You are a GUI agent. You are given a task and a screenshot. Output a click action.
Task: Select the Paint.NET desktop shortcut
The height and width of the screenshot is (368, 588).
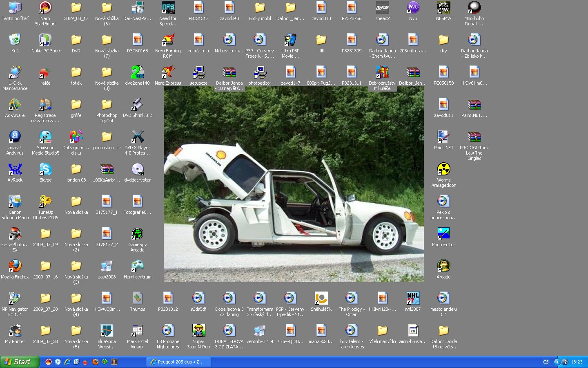coord(443,137)
